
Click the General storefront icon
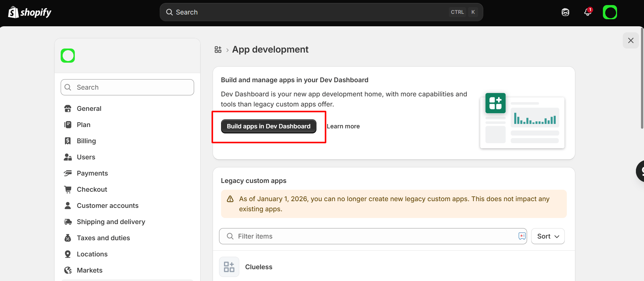(x=68, y=108)
